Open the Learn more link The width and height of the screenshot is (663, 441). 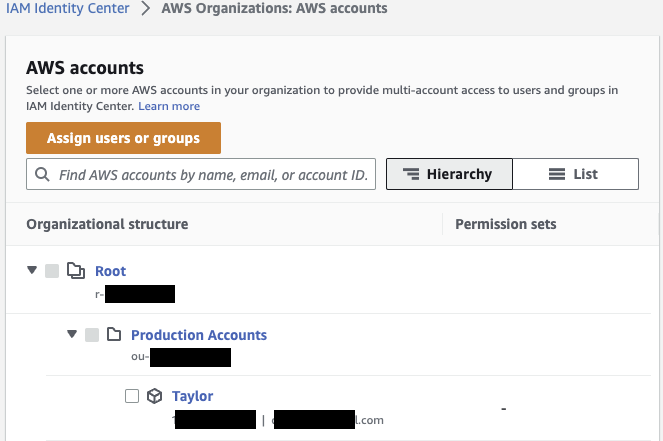point(169,106)
